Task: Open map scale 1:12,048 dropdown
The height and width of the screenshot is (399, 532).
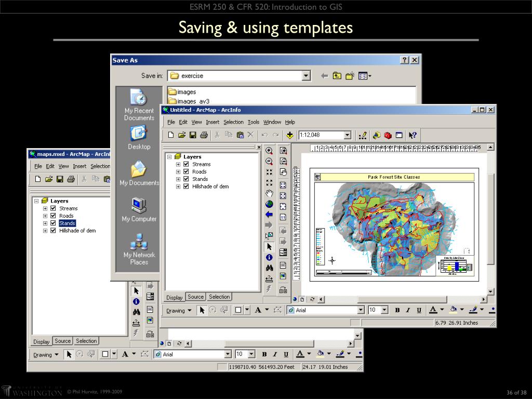Action: pyautogui.click(x=347, y=135)
